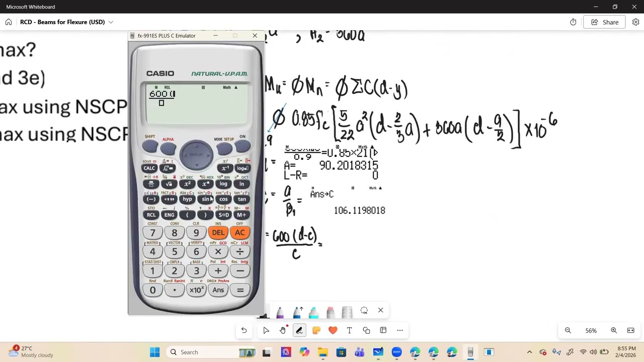Click the calculator M+ key

[x=242, y=215]
